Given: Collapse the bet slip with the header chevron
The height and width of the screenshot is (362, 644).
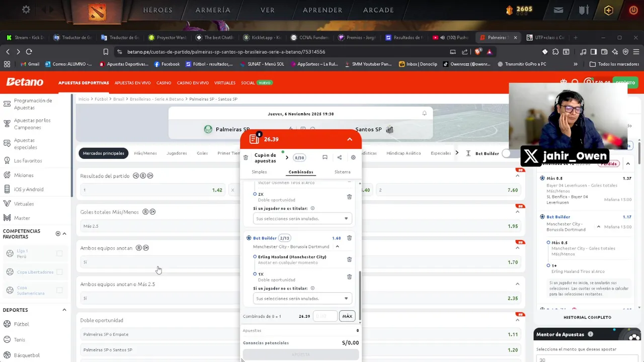Looking at the screenshot, I should coord(350,139).
